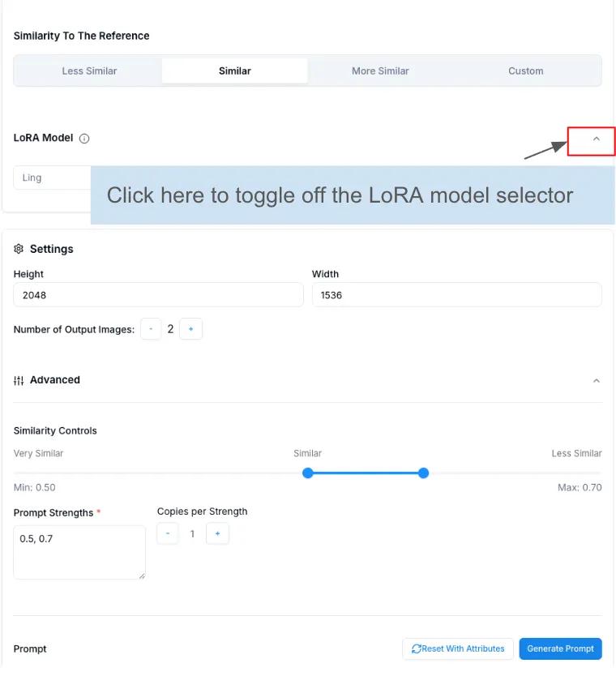Screen dimensions: 616x676
Task: Decrease Number of Output Images
Action: tap(151, 328)
